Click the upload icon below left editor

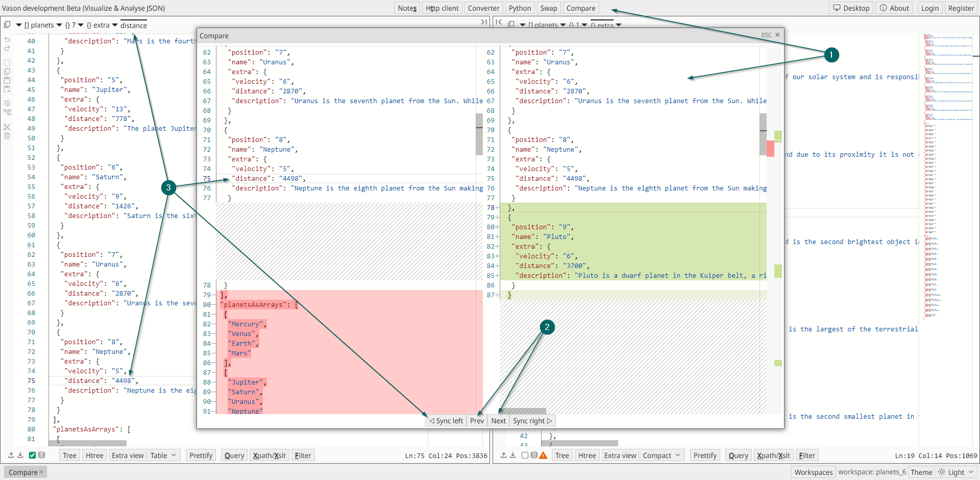tap(11, 455)
